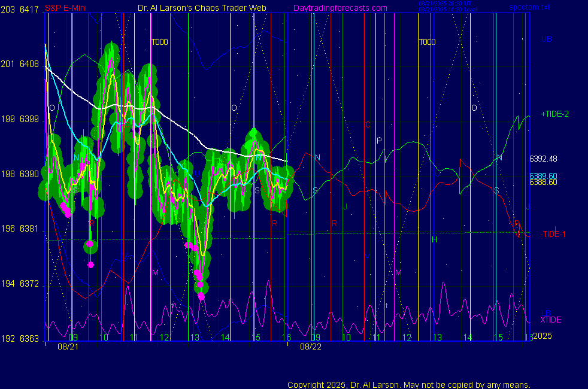This screenshot has width=588, height=389.
Task: Open the Daytradingforecasts.com link
Action: click(x=340, y=8)
